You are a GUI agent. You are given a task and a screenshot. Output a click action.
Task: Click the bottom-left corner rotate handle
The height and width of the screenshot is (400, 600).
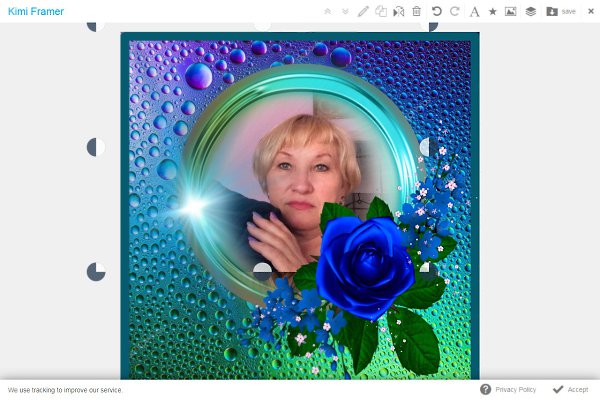click(x=96, y=271)
